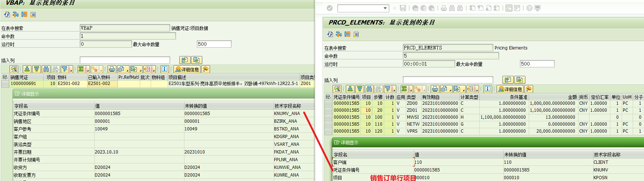Click the Information 'i' icon in PRCD_ELEMENTS grid toolbar
The image size is (644, 181).
[488, 89]
